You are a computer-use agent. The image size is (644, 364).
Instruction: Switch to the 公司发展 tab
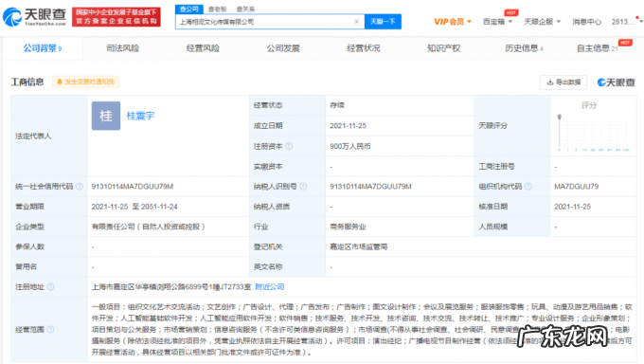(283, 48)
